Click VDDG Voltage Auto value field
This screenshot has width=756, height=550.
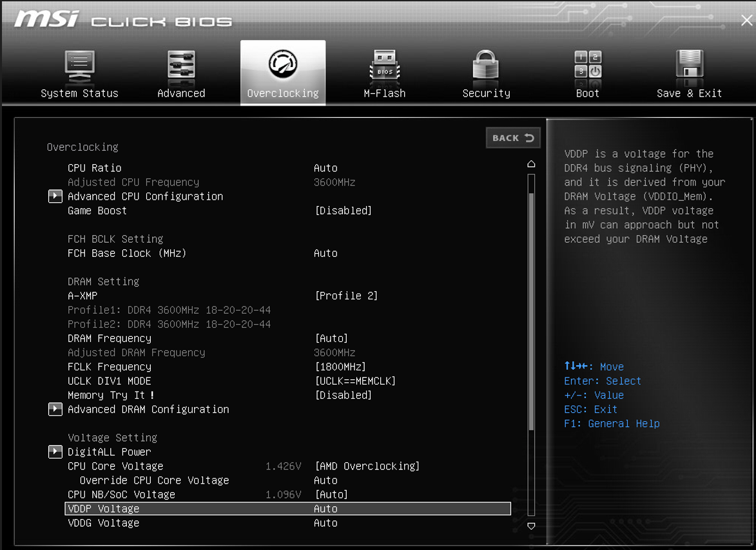[325, 523]
